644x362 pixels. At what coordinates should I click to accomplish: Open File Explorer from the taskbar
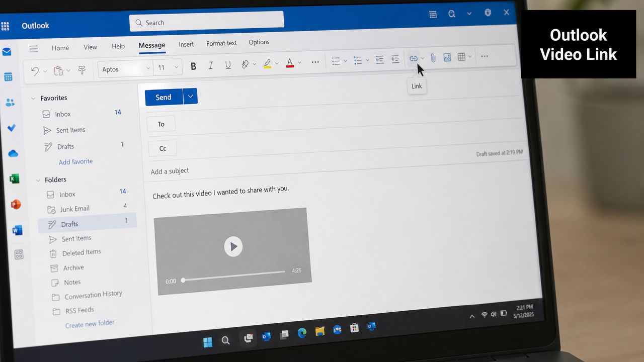(320, 331)
